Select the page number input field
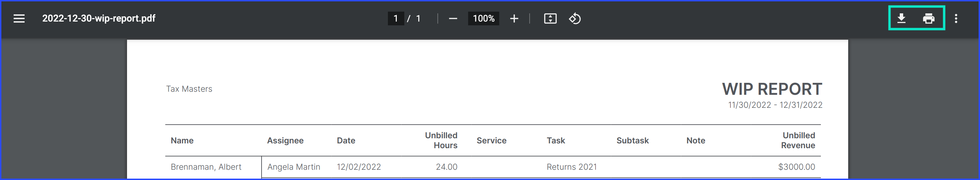This screenshot has width=980, height=180. [x=396, y=18]
